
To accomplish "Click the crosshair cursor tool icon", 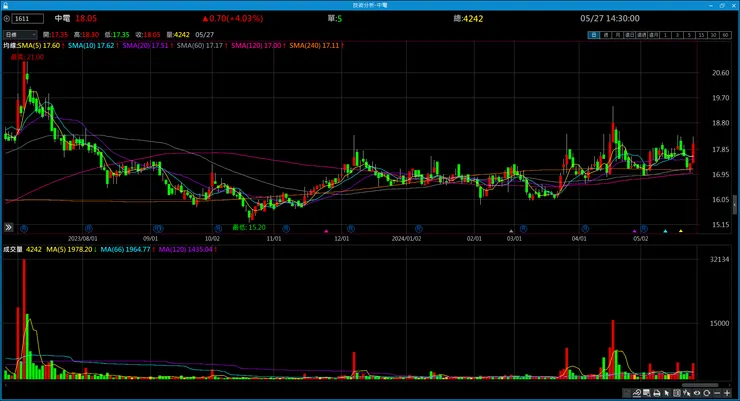I will 687,393.
